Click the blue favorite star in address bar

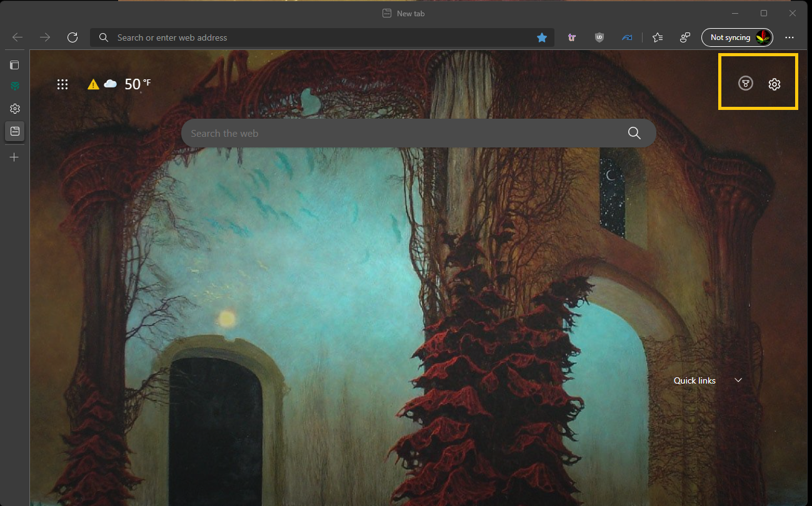coord(542,37)
